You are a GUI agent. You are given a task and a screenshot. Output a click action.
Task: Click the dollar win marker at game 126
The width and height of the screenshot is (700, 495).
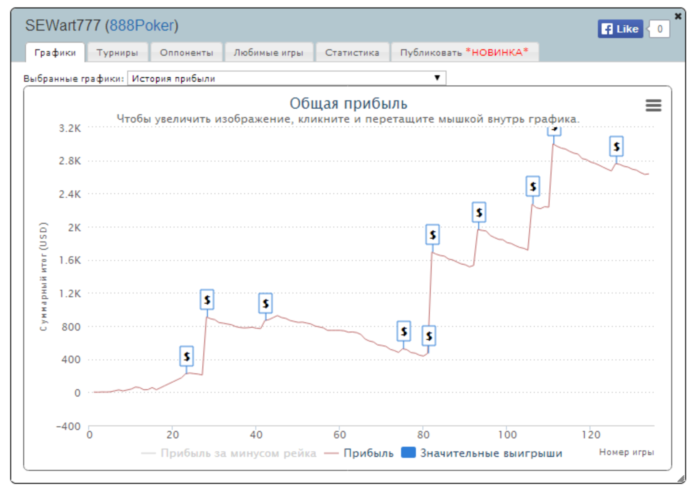617,146
